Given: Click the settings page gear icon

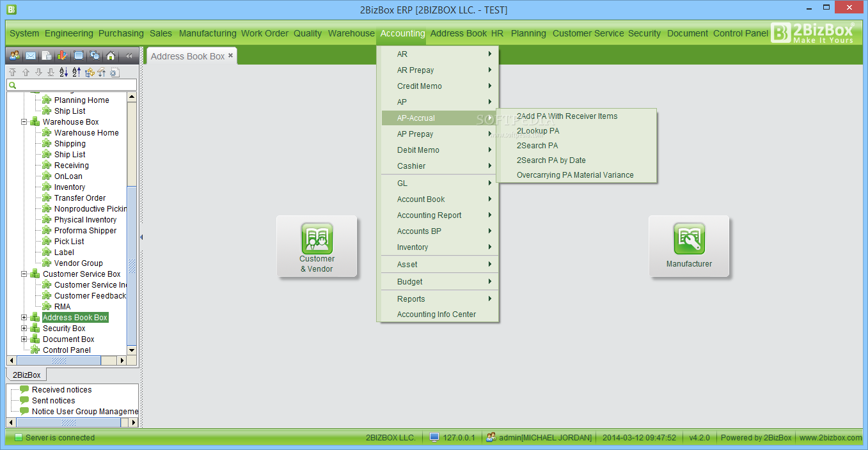Looking at the screenshot, I should click(114, 72).
